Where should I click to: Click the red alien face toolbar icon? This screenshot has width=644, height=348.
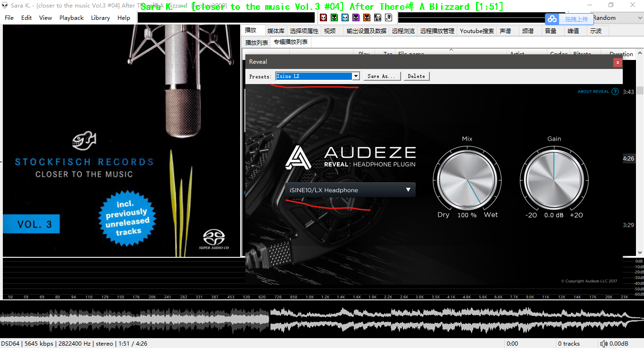pyautogui.click(x=323, y=17)
